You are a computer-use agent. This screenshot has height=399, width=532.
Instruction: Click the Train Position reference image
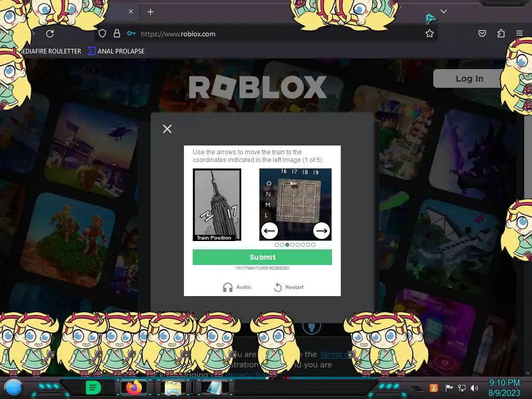click(217, 205)
